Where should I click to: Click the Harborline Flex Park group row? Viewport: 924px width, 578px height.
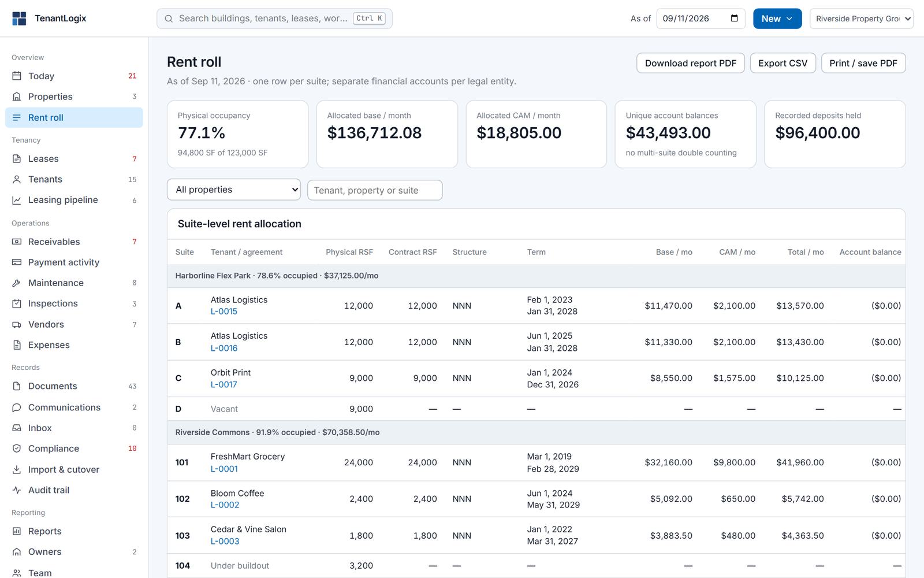pos(536,276)
